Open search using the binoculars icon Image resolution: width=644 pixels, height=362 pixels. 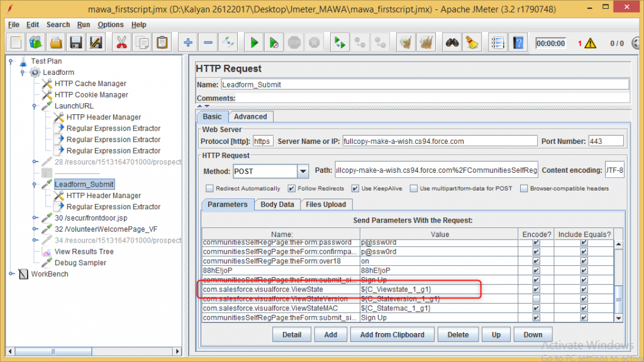(x=452, y=42)
